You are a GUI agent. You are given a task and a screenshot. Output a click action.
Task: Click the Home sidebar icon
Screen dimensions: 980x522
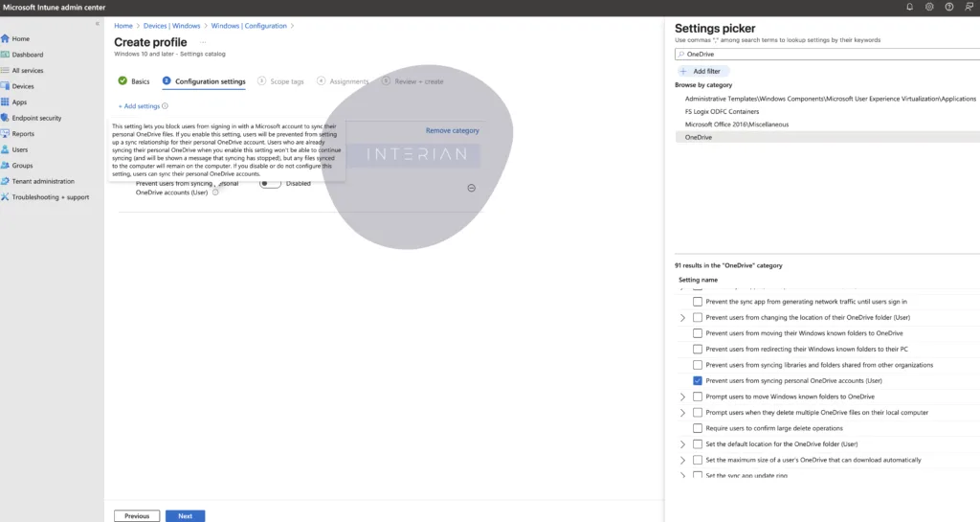click(x=5, y=38)
